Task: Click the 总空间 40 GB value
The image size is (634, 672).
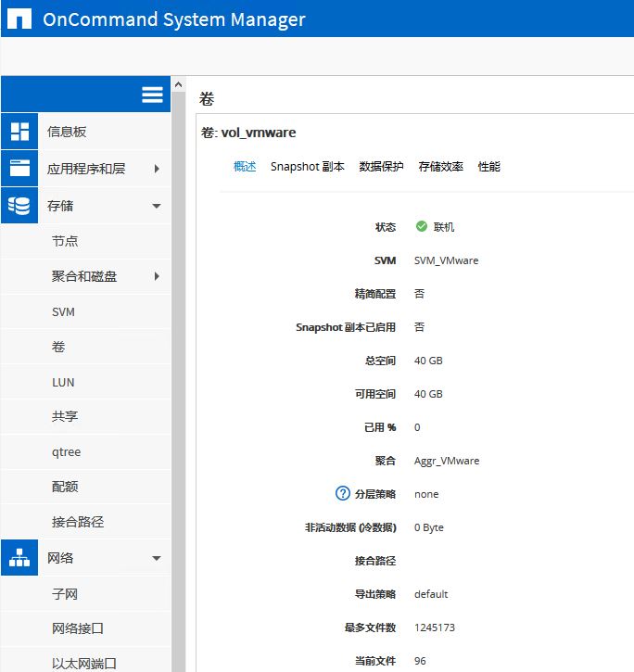Action: tap(428, 361)
